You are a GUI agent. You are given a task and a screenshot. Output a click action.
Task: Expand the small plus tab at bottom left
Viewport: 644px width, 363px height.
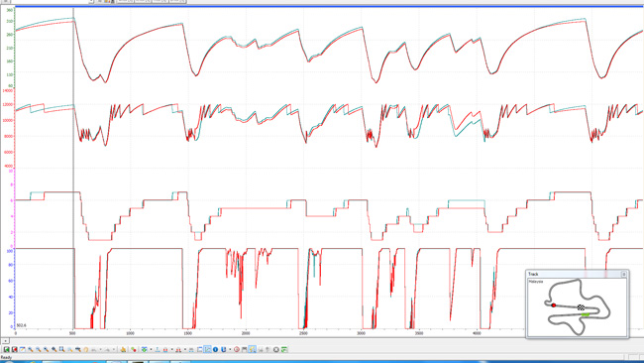(5, 341)
